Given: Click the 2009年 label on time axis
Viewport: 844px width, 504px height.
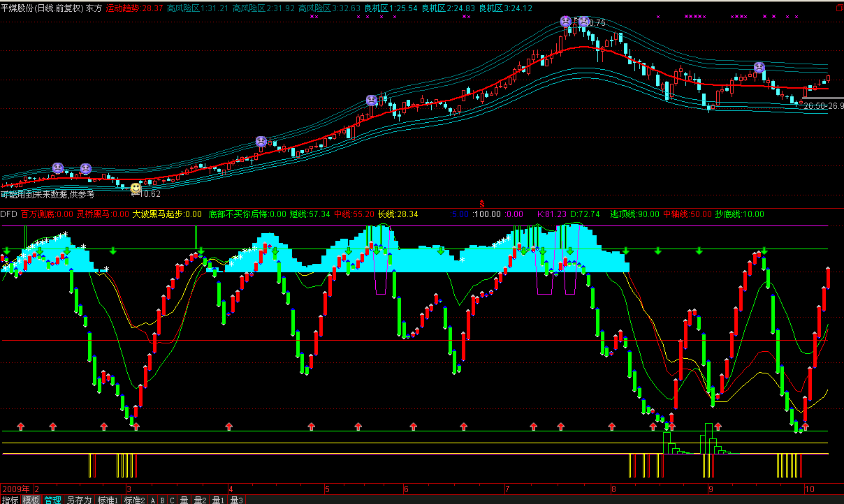Looking at the screenshot, I should point(16,489).
